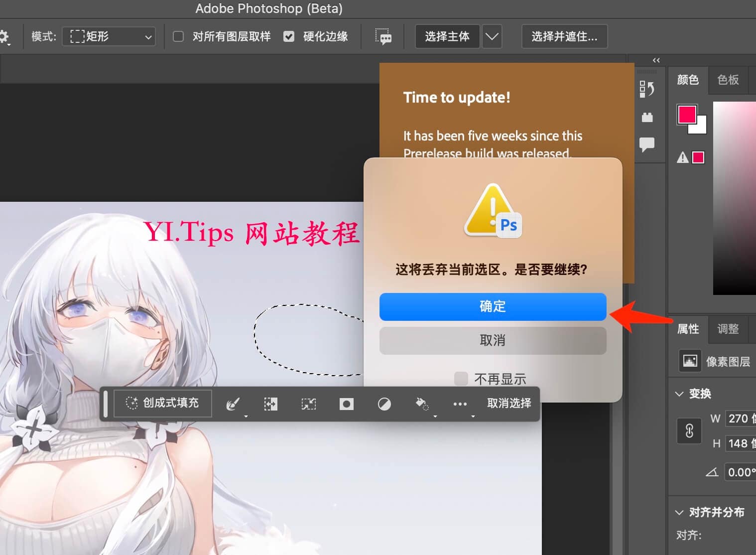This screenshot has height=555, width=756.
Task: Check 不再显示 in the warning dialog
Action: pos(461,379)
